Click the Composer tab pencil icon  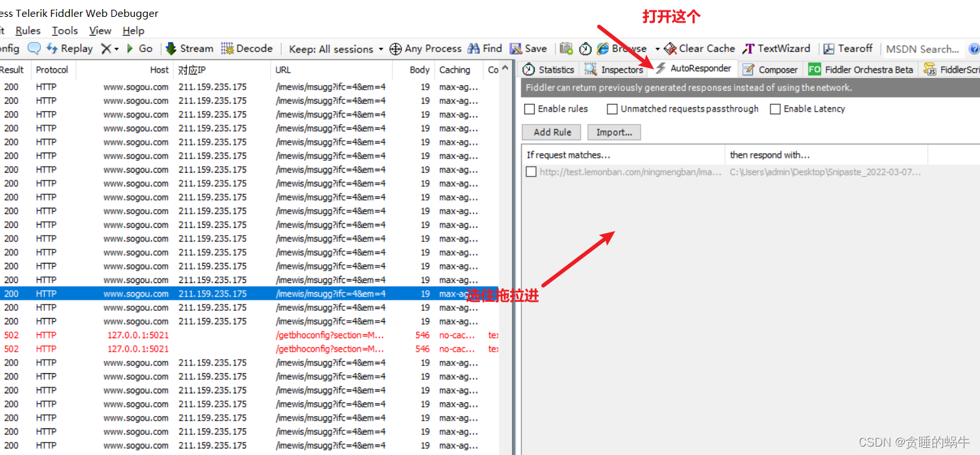click(x=748, y=69)
